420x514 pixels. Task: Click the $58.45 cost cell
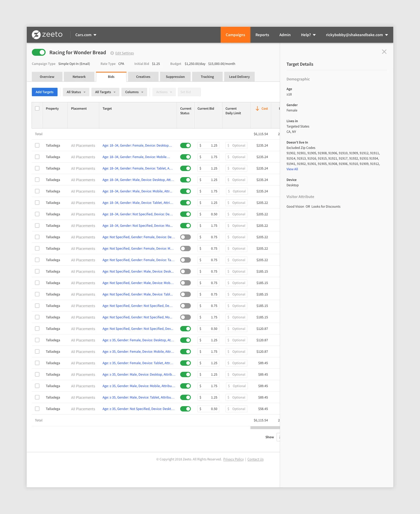pyautogui.click(x=263, y=409)
